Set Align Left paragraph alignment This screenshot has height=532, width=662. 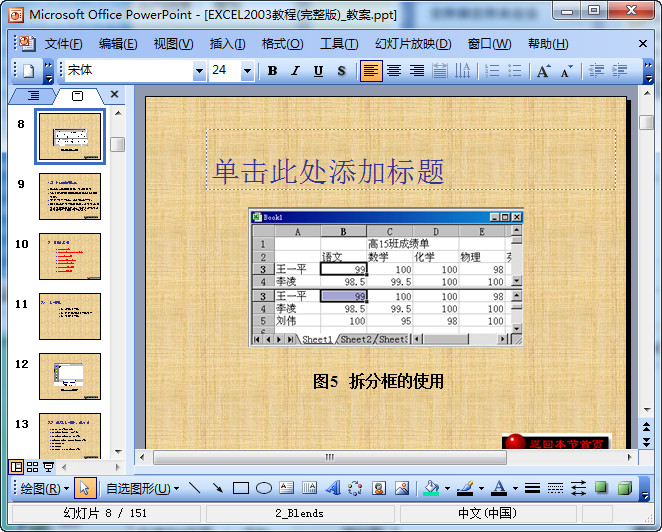pos(371,71)
